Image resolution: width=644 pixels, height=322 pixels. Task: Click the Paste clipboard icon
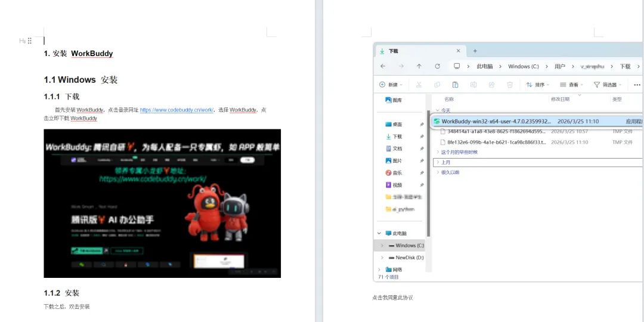click(455, 85)
